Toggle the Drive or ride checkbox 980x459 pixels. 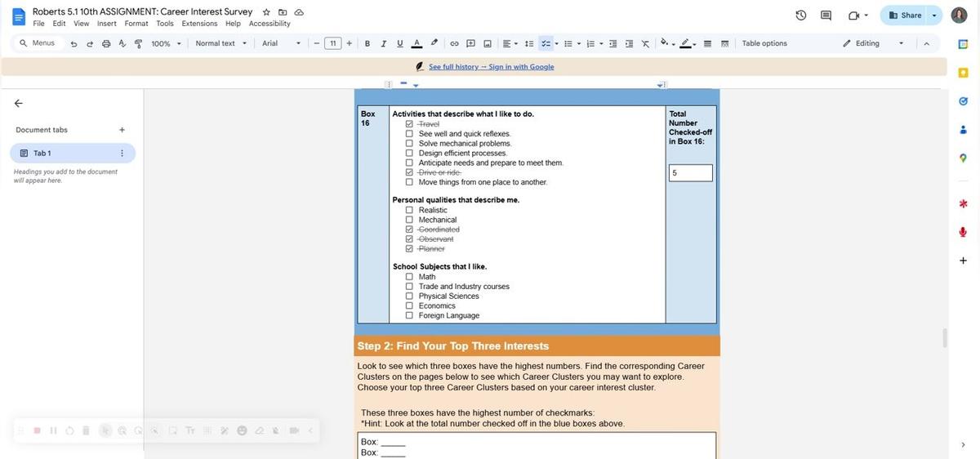409,172
